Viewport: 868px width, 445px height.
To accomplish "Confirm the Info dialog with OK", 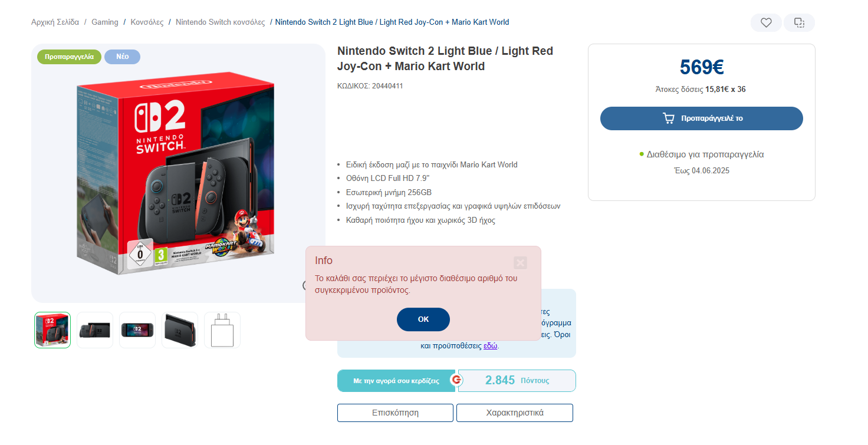I will (423, 319).
